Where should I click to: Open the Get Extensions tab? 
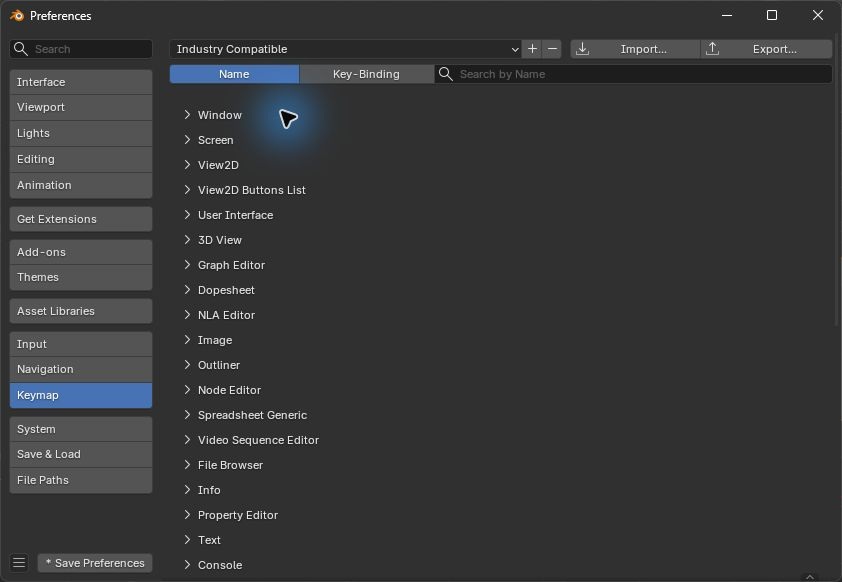click(81, 219)
